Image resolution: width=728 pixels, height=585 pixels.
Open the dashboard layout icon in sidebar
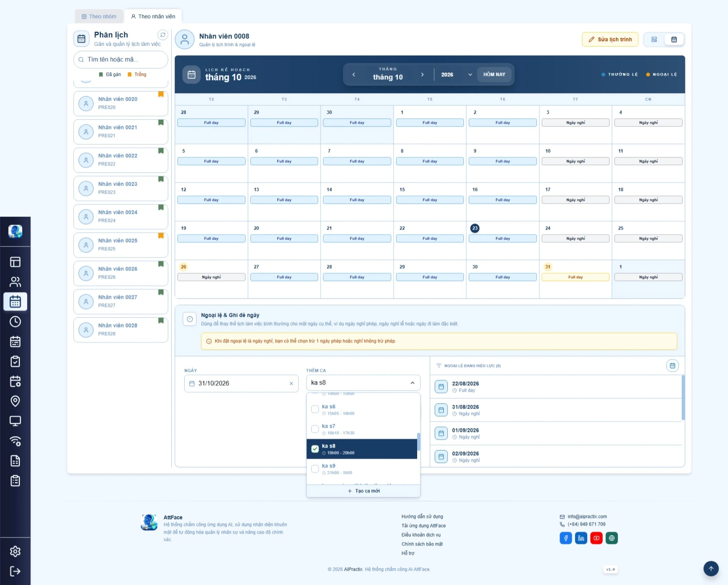tap(15, 262)
